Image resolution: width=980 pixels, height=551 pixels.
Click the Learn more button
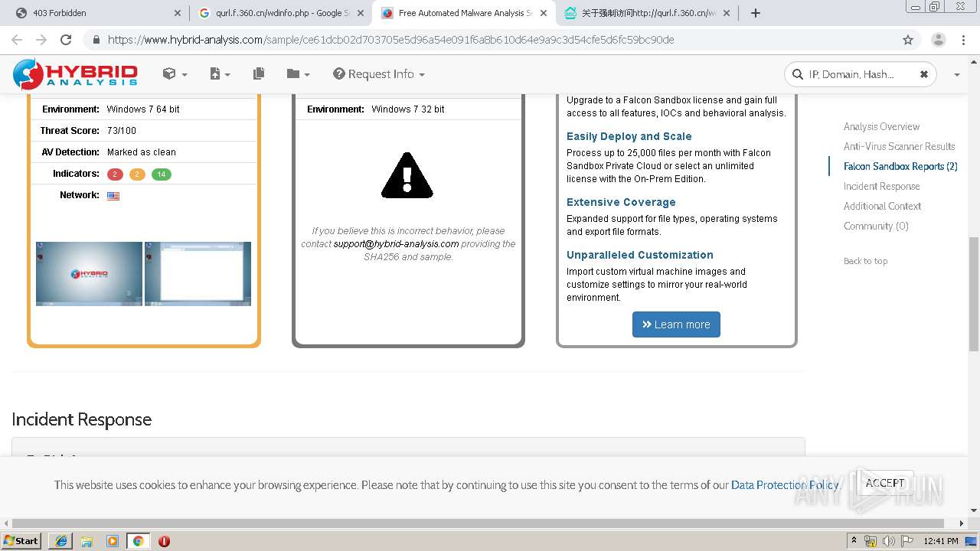coord(676,324)
